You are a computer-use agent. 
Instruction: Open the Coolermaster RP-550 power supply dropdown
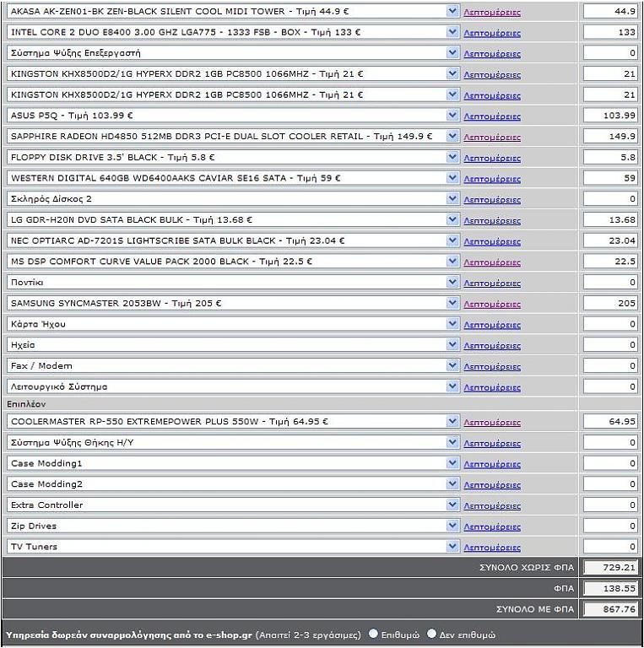(233, 422)
